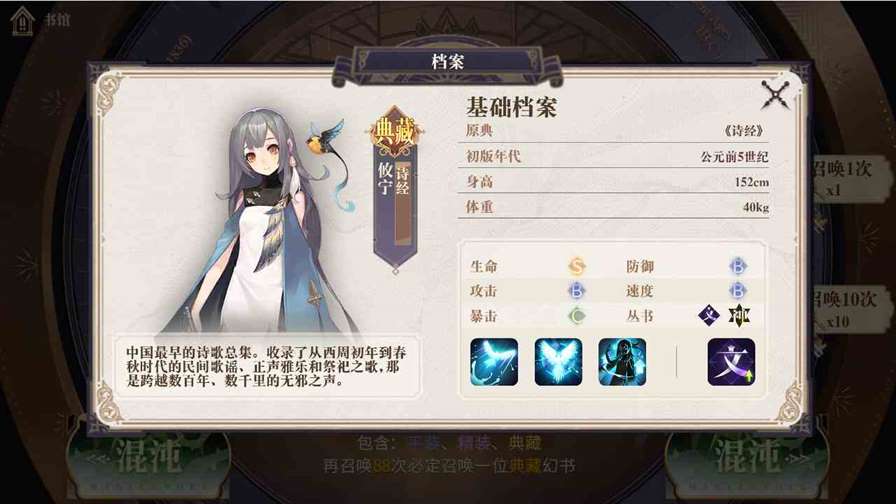Select the second skill icon with the glowing phoenix
This screenshot has height=504, width=896.
point(558,362)
